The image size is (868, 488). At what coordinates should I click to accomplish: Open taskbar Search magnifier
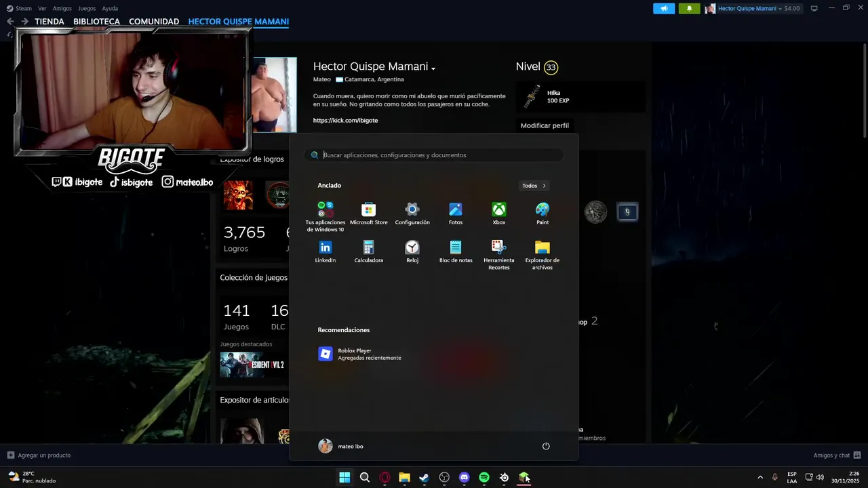(x=365, y=478)
